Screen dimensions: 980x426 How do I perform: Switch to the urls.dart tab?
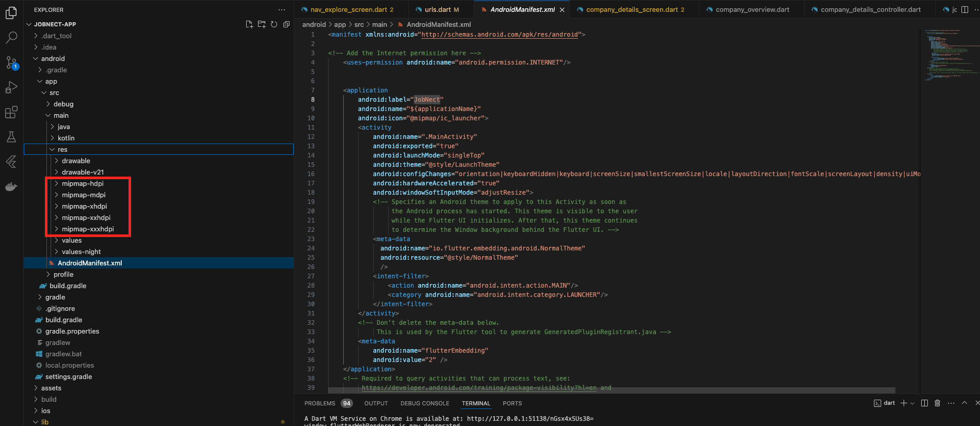438,9
